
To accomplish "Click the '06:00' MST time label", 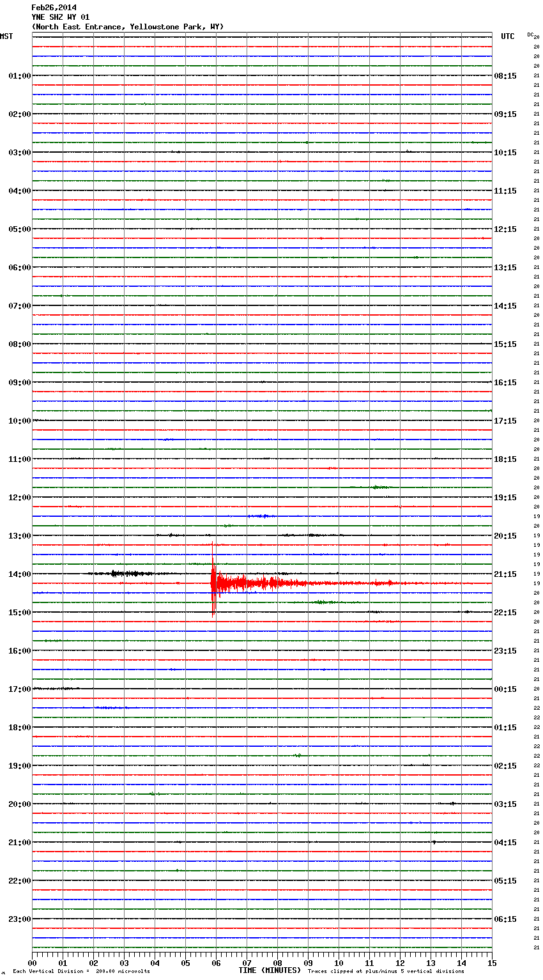I will click(19, 268).
